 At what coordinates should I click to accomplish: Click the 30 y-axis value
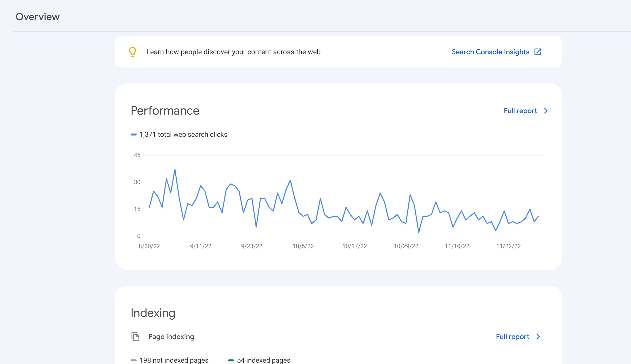coord(137,182)
